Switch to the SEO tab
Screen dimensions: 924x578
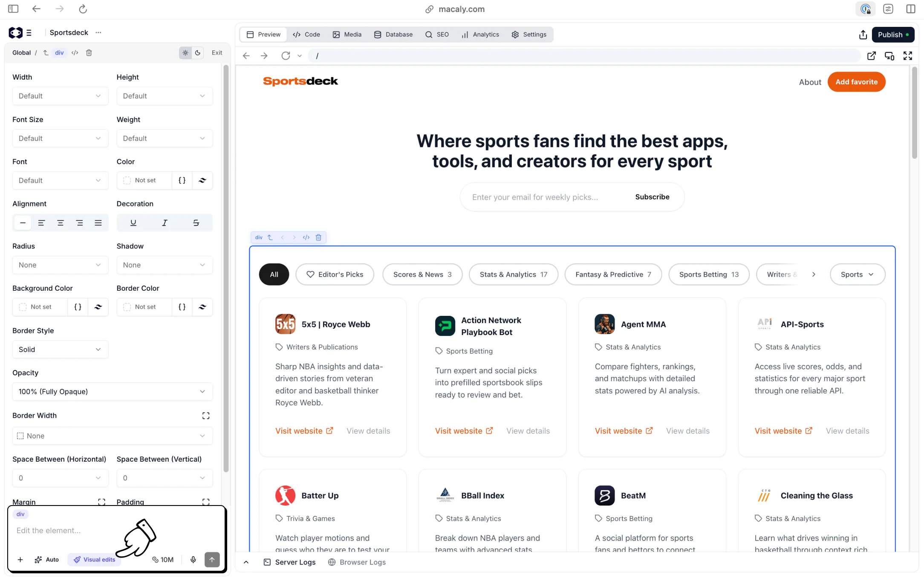click(x=437, y=35)
